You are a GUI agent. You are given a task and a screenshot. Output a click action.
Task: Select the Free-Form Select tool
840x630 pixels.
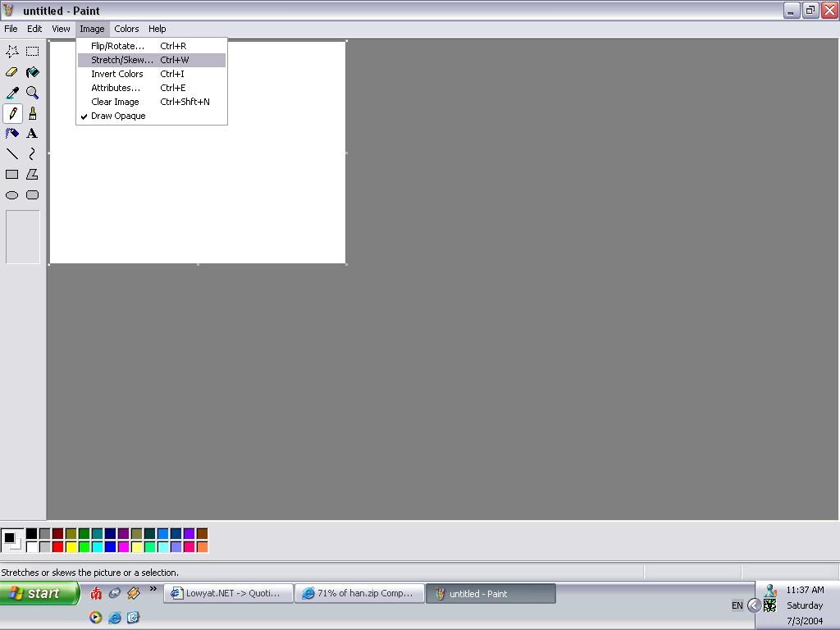[x=11, y=51]
